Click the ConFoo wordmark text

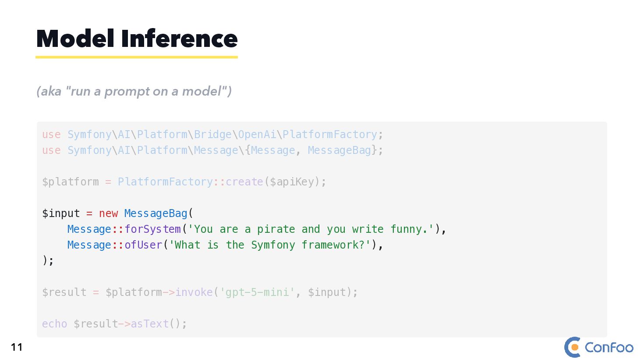609,348
